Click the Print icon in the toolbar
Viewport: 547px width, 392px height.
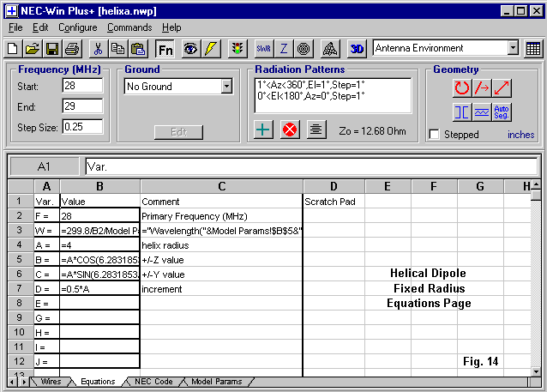(x=70, y=49)
